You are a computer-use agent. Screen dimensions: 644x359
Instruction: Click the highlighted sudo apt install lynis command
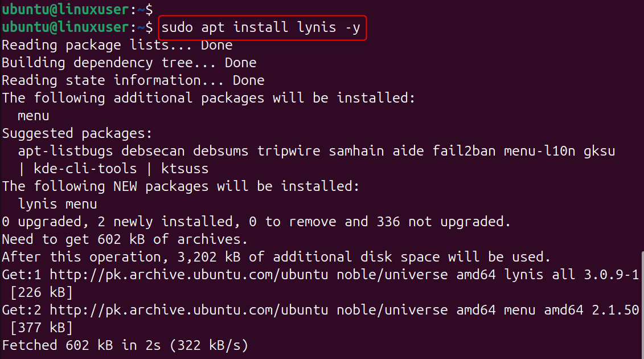(261, 27)
